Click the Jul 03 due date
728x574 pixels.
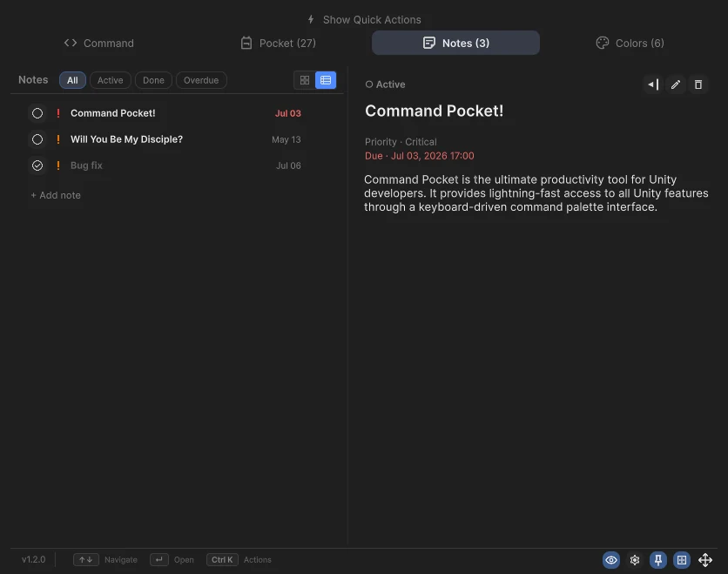point(288,113)
